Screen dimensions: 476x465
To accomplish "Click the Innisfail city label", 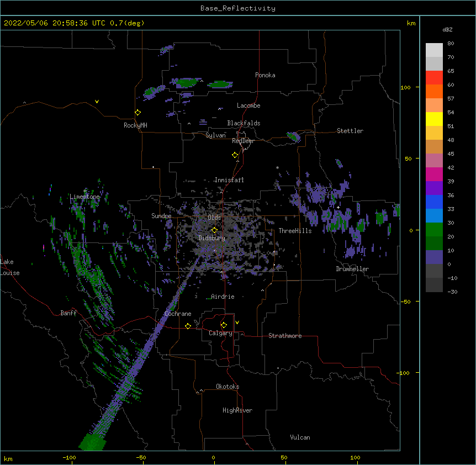I will pos(229,180).
